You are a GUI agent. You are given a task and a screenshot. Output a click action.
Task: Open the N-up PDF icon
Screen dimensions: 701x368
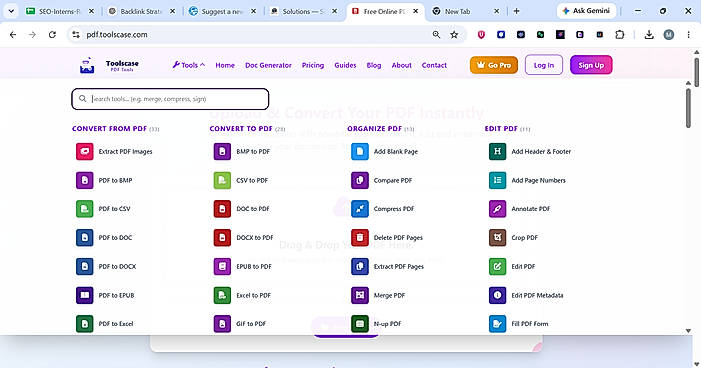(x=360, y=324)
